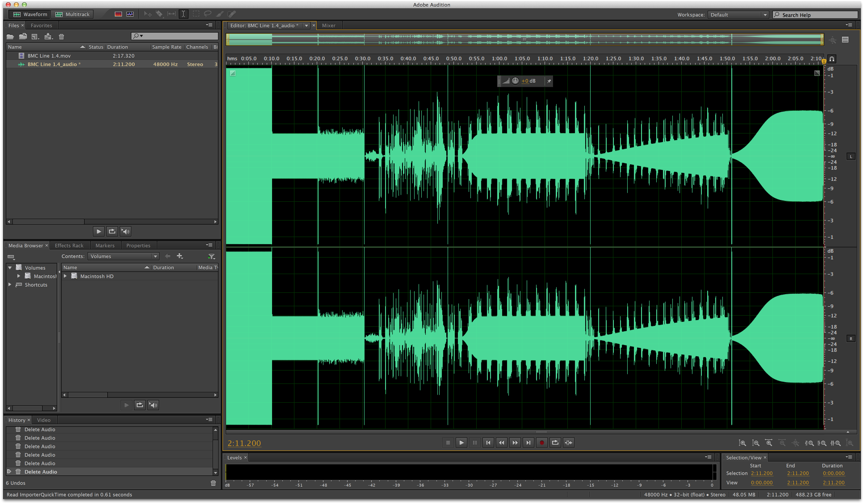Switch to the Mixer tab
Screen dimensions: 864x504
point(328,25)
